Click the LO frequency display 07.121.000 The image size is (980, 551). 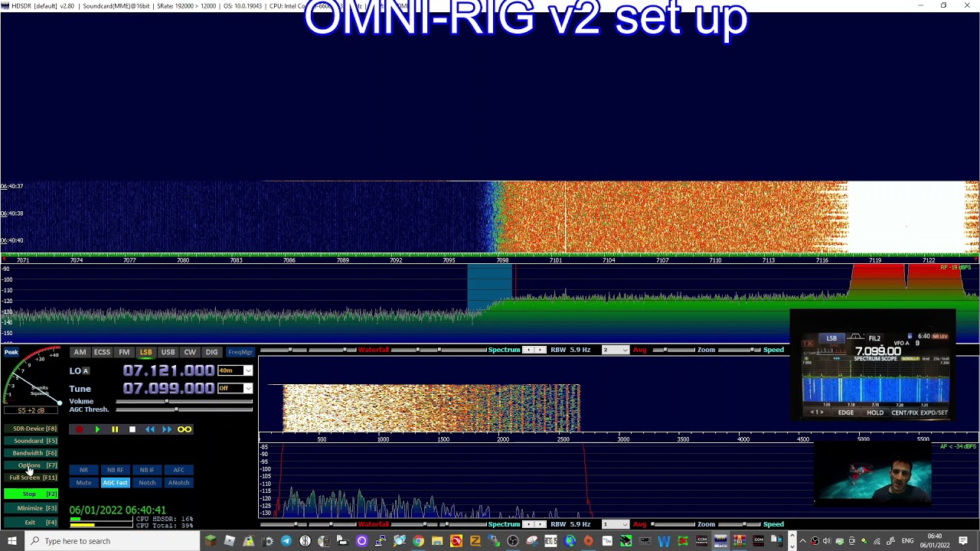click(x=168, y=370)
